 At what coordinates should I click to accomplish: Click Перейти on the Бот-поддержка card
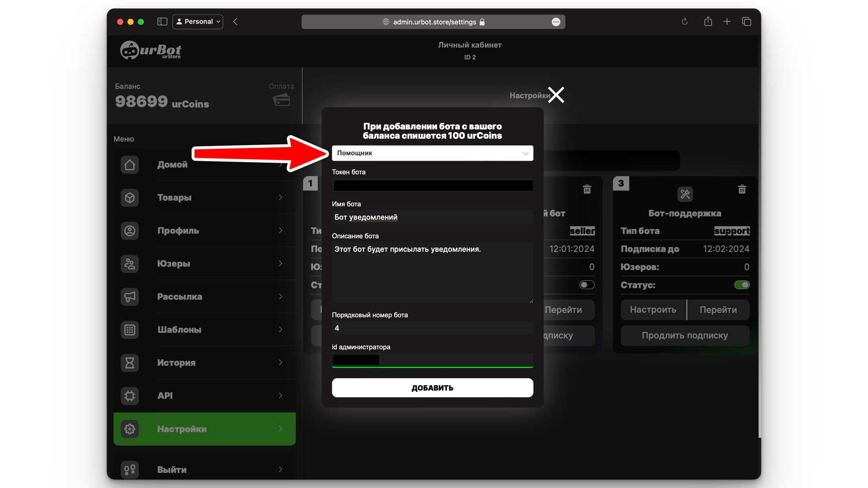click(x=718, y=309)
